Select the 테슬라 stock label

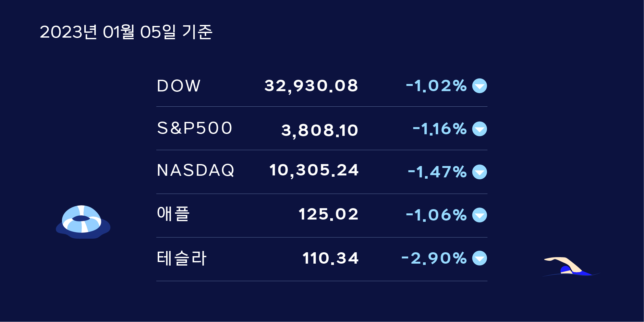(x=182, y=258)
